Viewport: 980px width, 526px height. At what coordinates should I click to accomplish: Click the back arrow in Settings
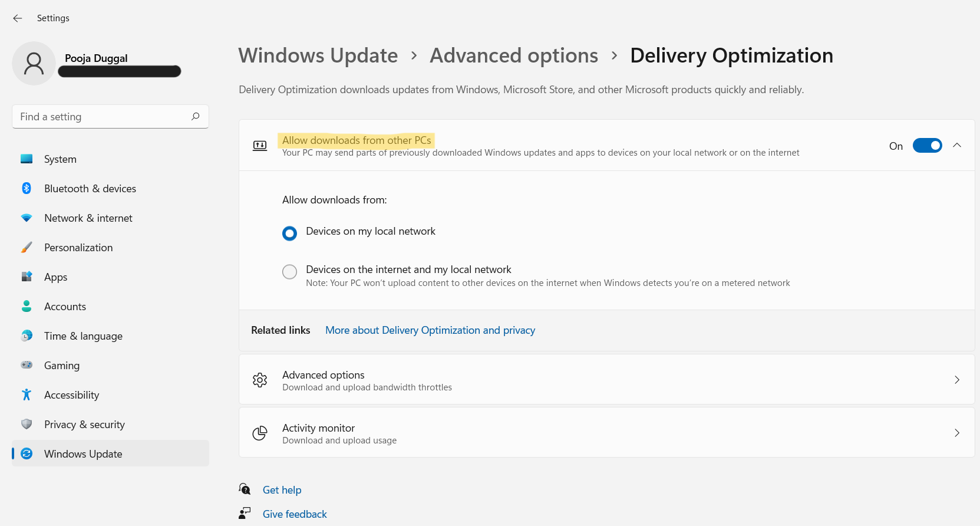[18, 18]
